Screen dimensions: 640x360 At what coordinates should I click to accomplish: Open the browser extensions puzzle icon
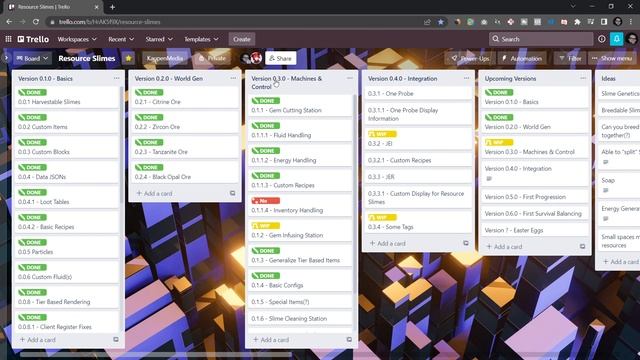577,22
